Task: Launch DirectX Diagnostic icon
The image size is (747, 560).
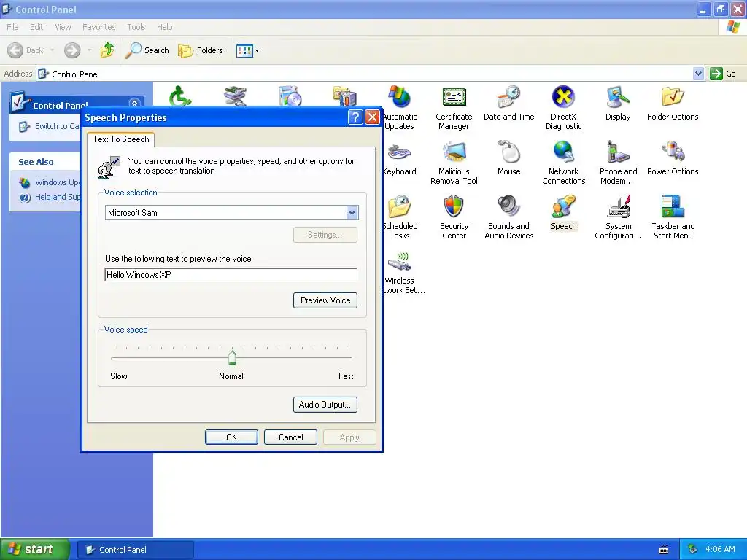Action: (x=564, y=97)
